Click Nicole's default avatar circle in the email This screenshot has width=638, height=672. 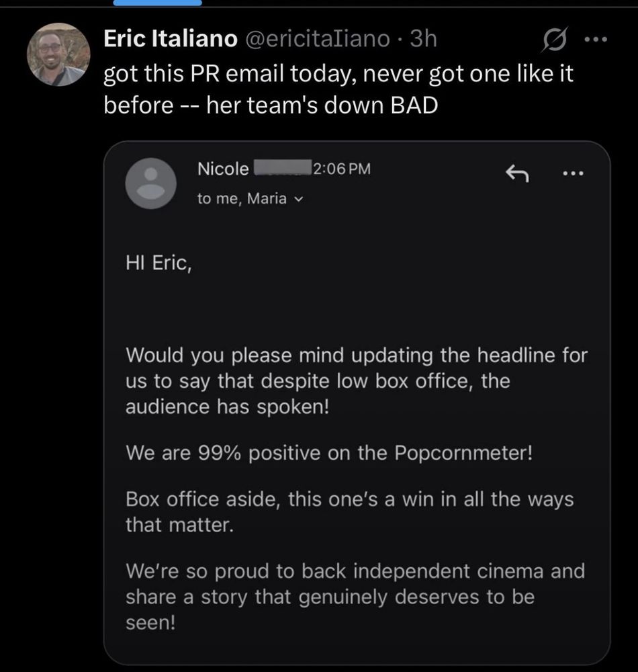click(x=150, y=183)
